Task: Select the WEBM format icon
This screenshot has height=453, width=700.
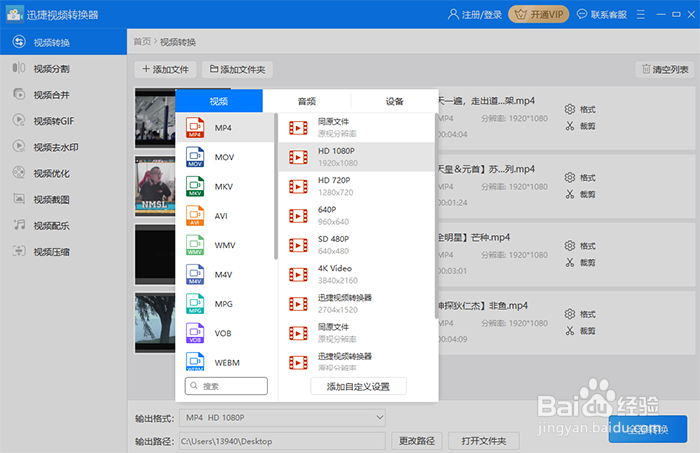Action: pos(195,362)
